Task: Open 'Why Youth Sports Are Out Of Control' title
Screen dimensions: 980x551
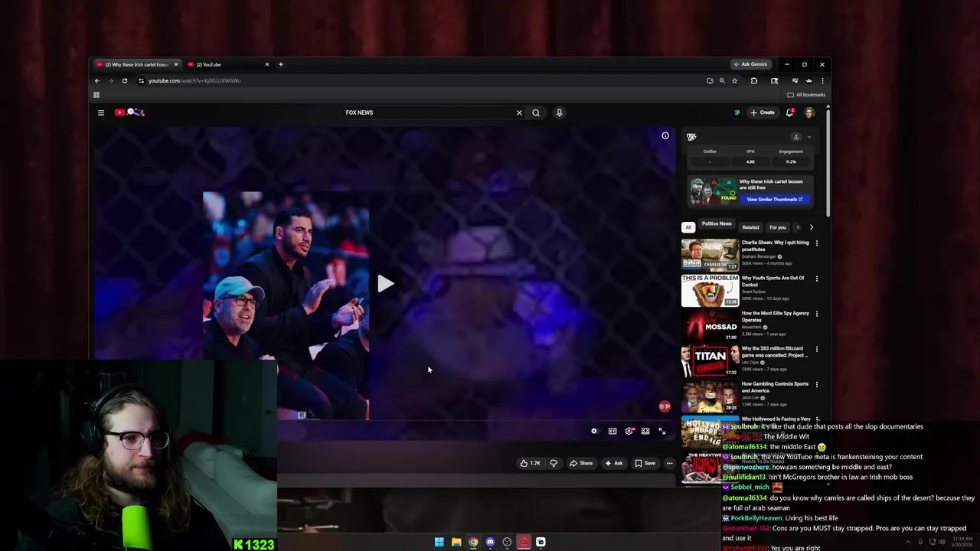Action: tap(773, 282)
